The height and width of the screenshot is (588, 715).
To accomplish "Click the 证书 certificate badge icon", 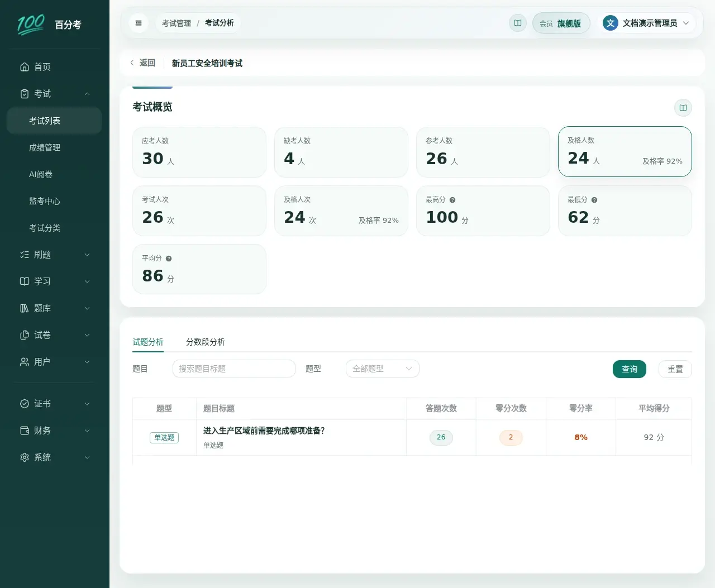I will 25,404.
